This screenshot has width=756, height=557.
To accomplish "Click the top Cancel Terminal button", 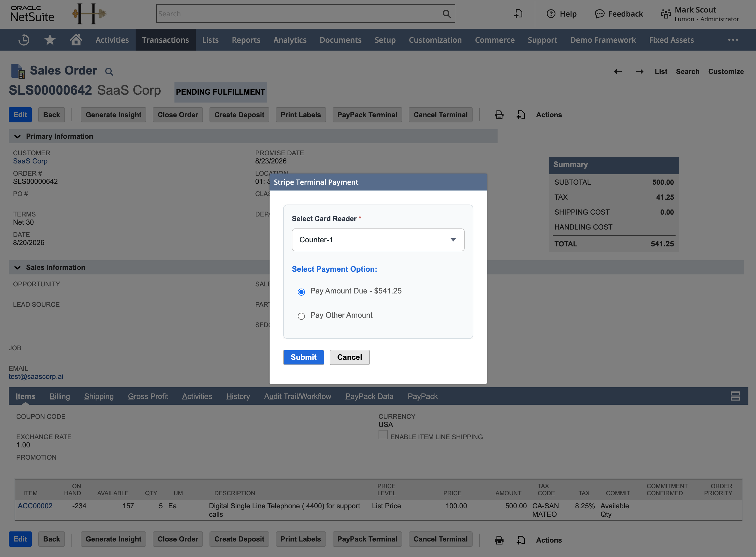I will pyautogui.click(x=441, y=115).
